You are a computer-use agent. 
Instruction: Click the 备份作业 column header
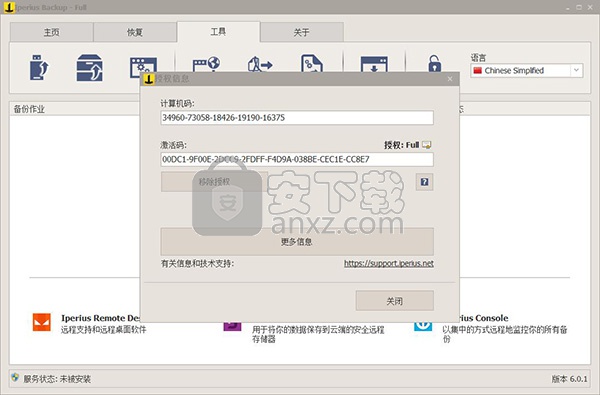29,109
